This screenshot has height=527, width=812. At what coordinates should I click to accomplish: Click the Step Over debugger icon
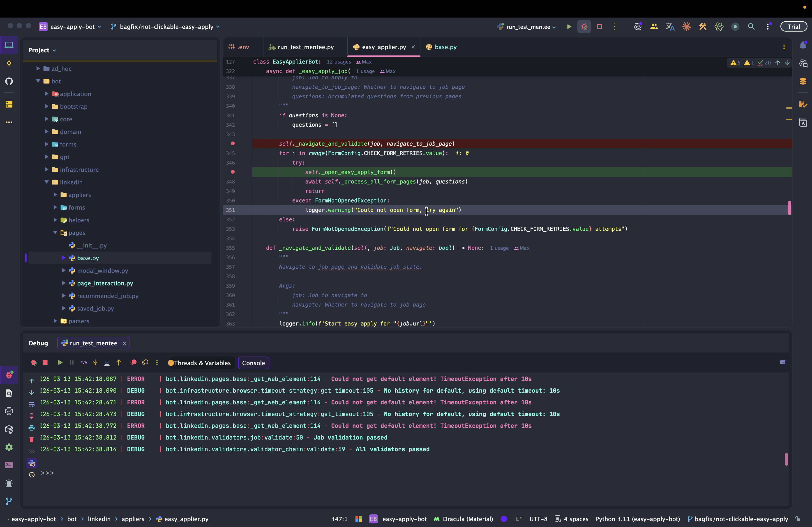pos(84,362)
